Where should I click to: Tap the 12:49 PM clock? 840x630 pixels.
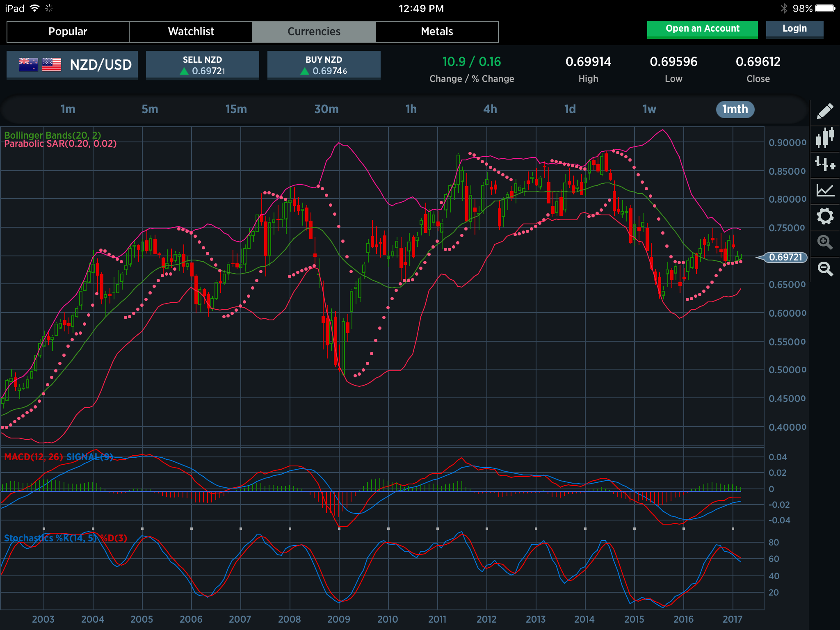421,9
